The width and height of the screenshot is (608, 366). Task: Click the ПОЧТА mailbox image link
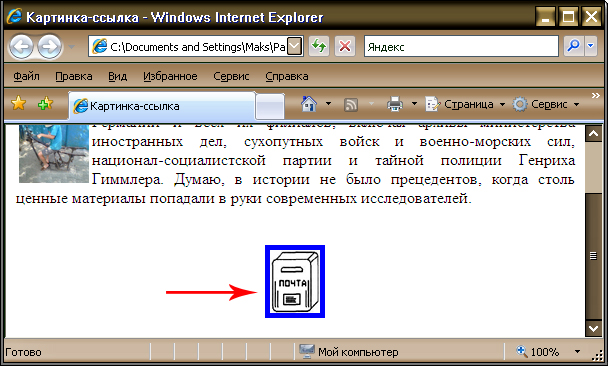pos(295,281)
